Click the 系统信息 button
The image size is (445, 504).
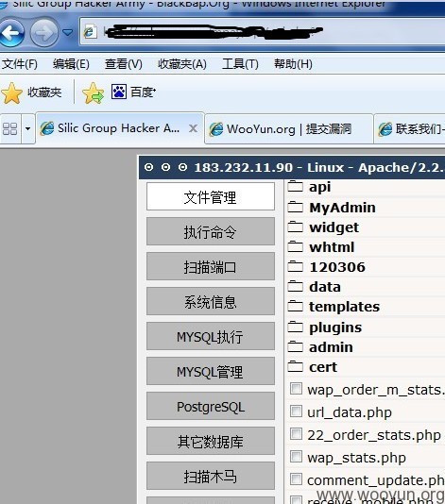coord(211,301)
